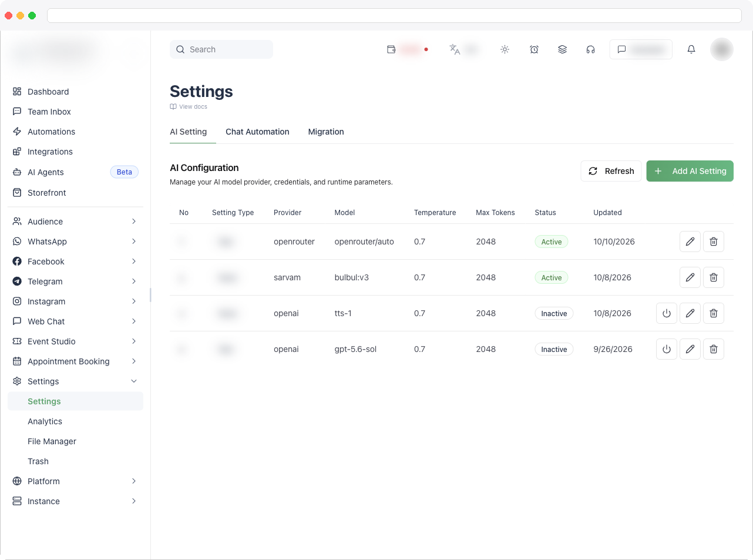Edit the gpt-5.6-sol setting
The width and height of the screenshot is (753, 560).
690,349
